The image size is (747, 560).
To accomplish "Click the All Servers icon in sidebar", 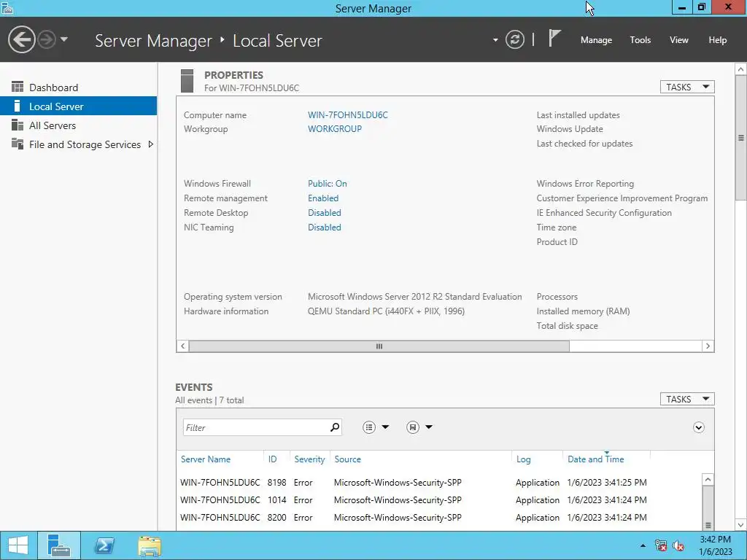I will 18,125.
